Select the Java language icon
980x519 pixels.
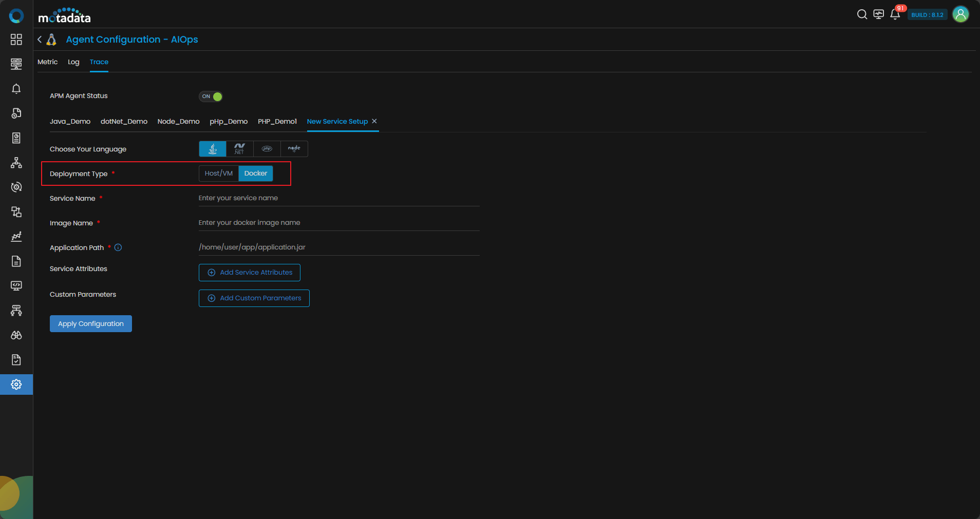(213, 149)
